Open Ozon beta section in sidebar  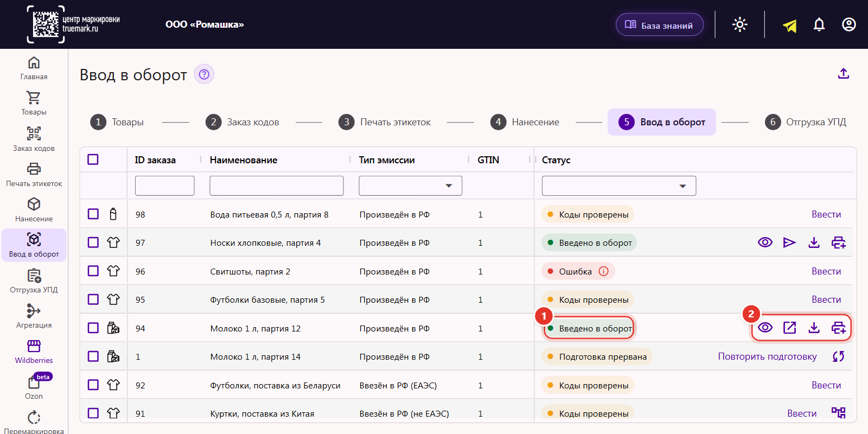34,386
